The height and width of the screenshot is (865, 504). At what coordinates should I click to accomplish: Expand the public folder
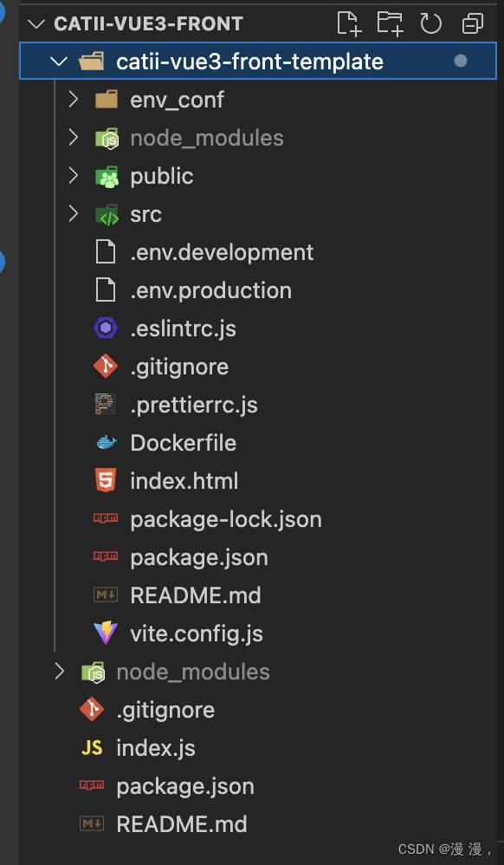[x=73, y=175]
